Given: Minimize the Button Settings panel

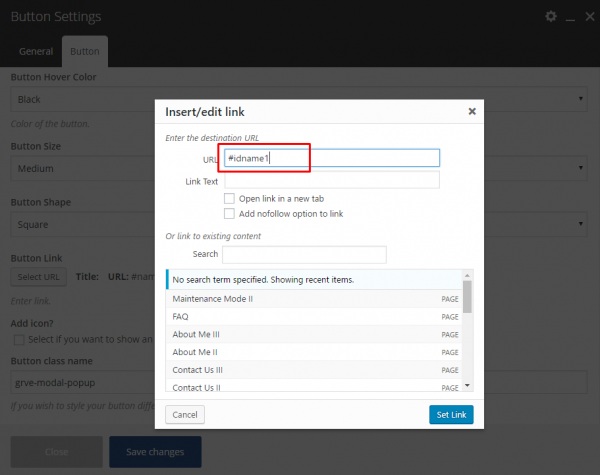Looking at the screenshot, I should [x=568, y=17].
